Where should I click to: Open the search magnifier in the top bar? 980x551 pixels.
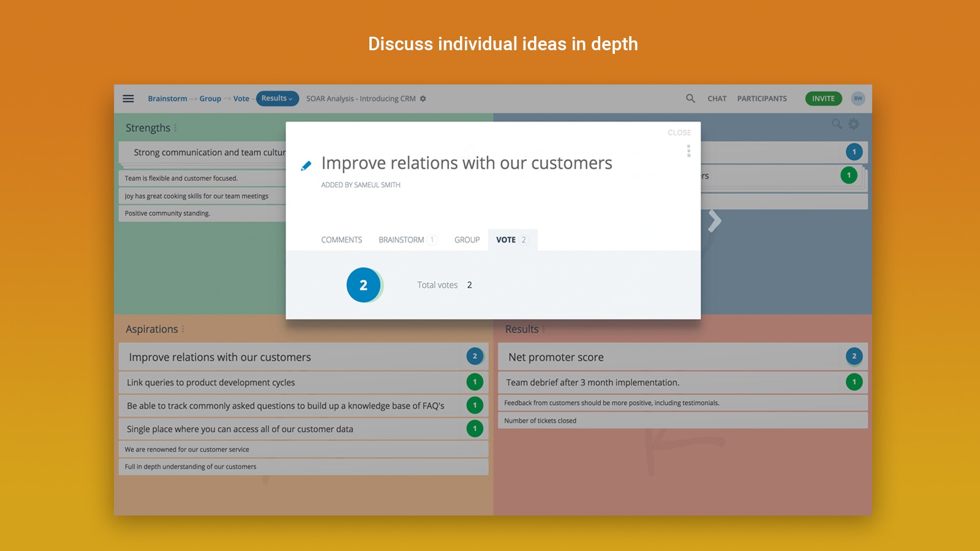coord(690,99)
